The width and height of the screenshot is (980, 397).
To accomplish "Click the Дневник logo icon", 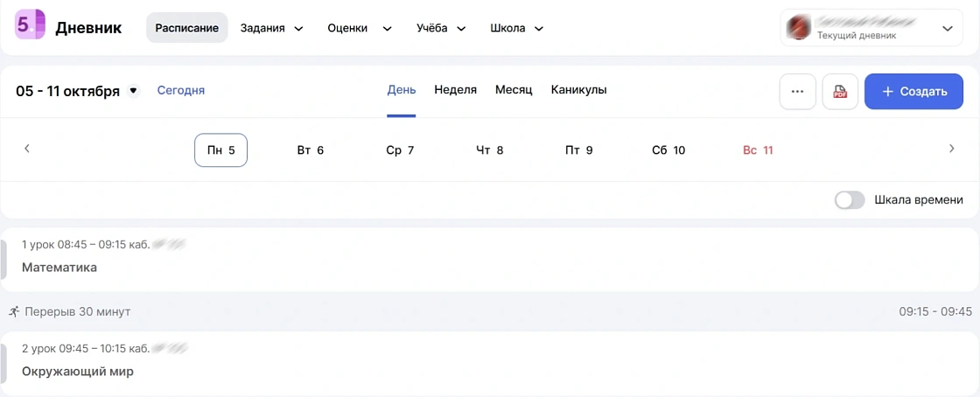I will pyautogui.click(x=31, y=25).
